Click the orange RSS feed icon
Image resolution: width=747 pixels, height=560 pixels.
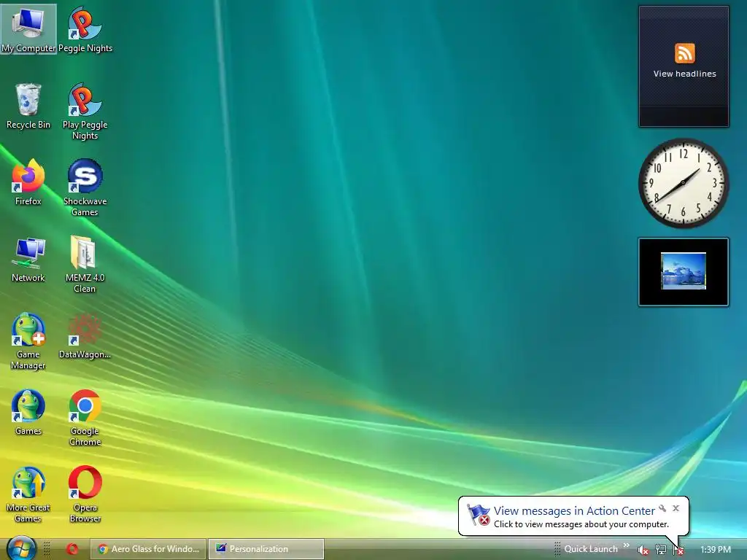[x=684, y=52]
